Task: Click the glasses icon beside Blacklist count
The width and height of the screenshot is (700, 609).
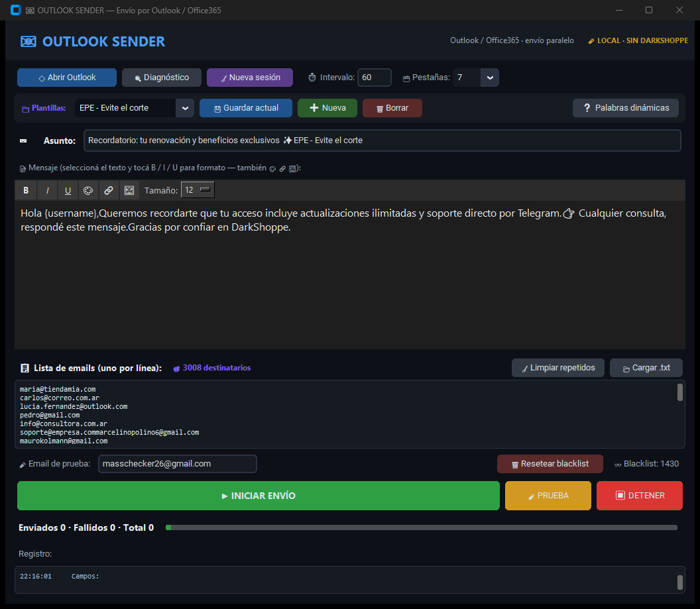Action: pos(618,465)
